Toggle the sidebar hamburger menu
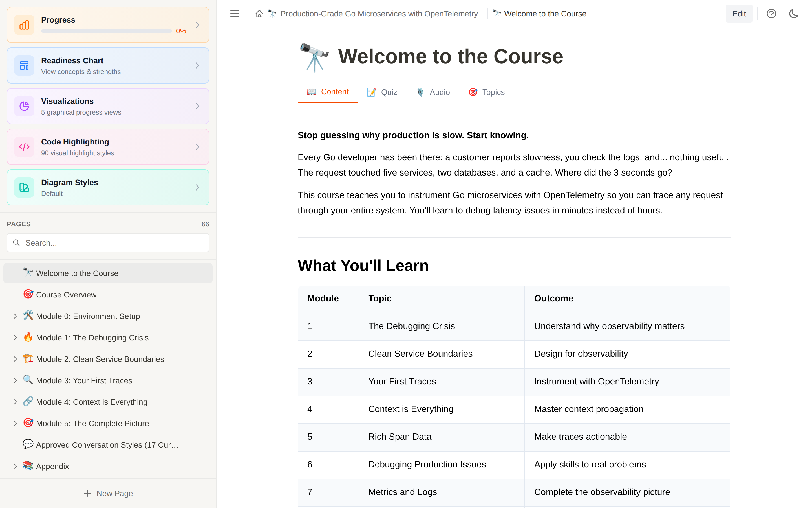Screen dimensions: 812x508 click(x=235, y=14)
